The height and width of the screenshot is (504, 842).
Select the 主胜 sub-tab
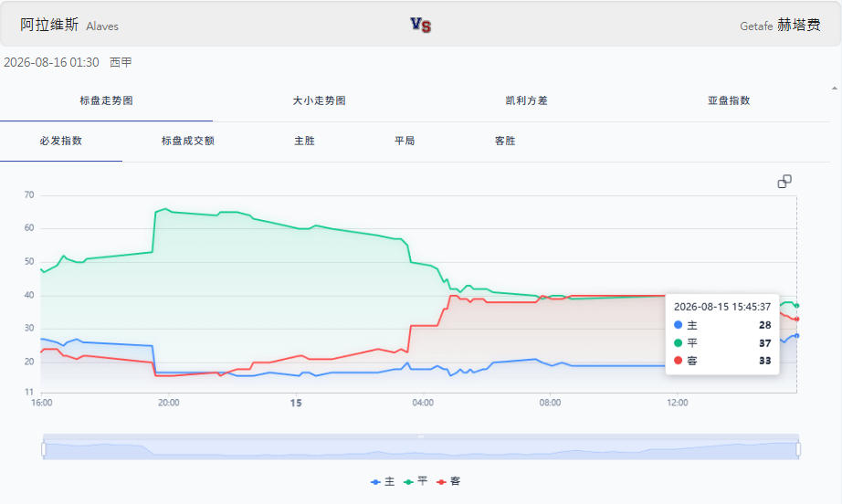click(304, 142)
